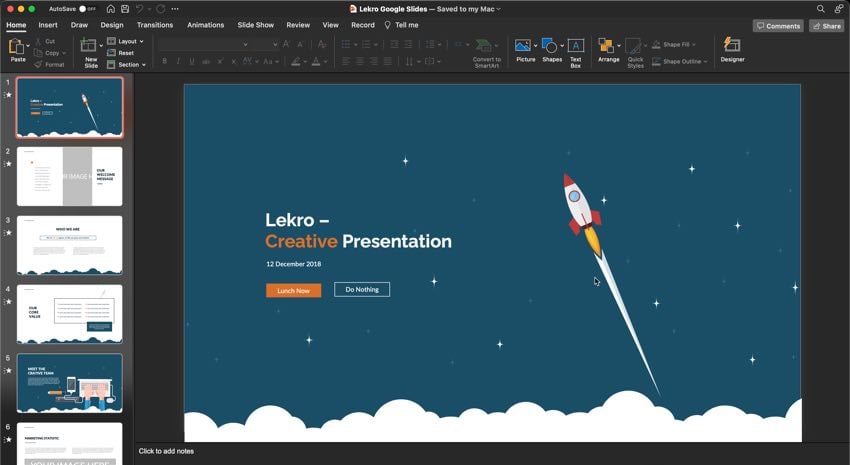Toggle the AutoSave switch

pyautogui.click(x=86, y=9)
